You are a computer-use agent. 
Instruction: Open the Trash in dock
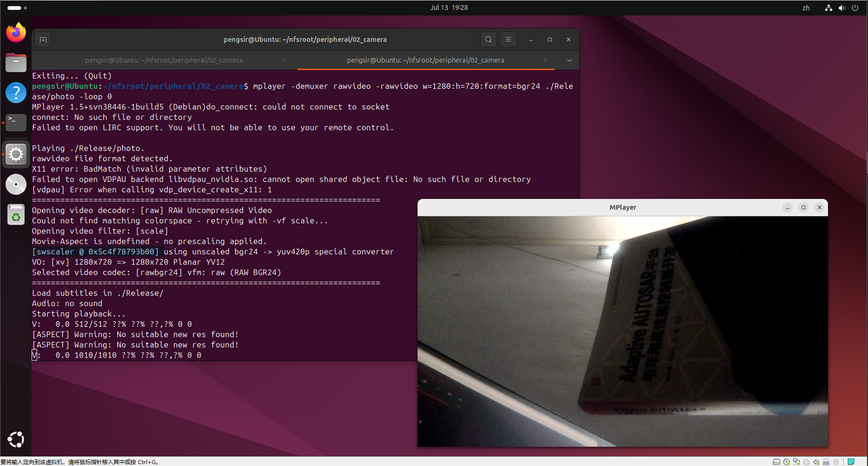point(16,215)
